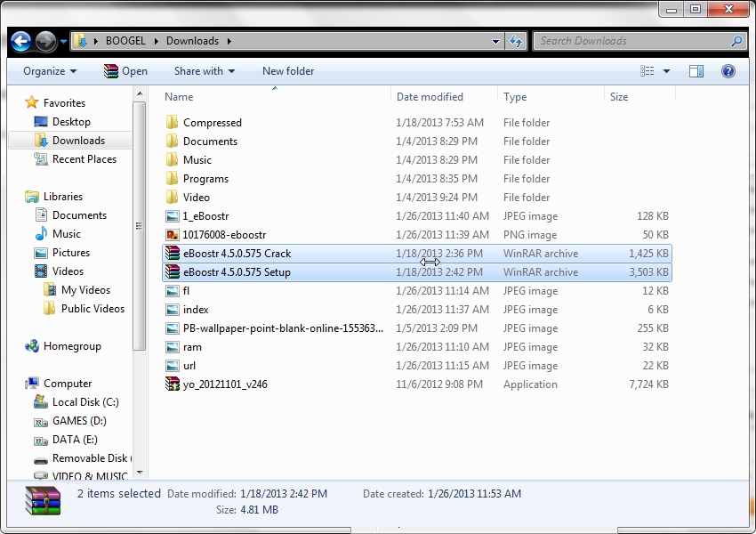Open the Help question mark icon
The width and height of the screenshot is (756, 534).
pyautogui.click(x=728, y=71)
